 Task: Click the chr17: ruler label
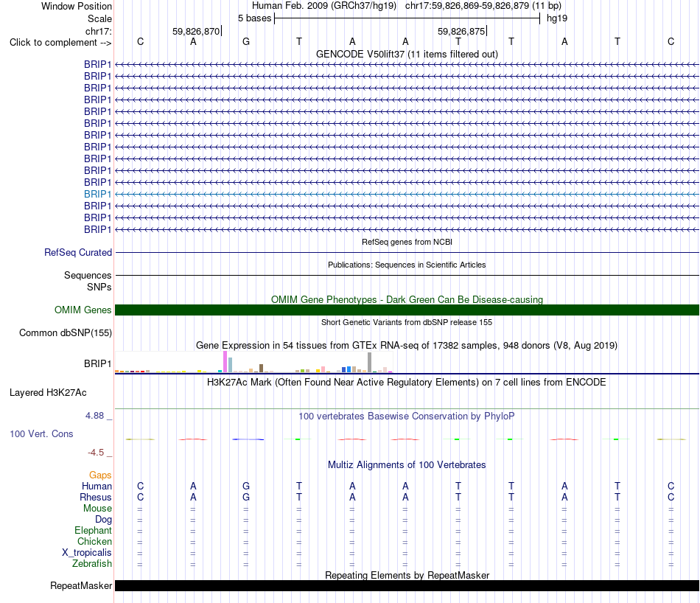(x=98, y=31)
